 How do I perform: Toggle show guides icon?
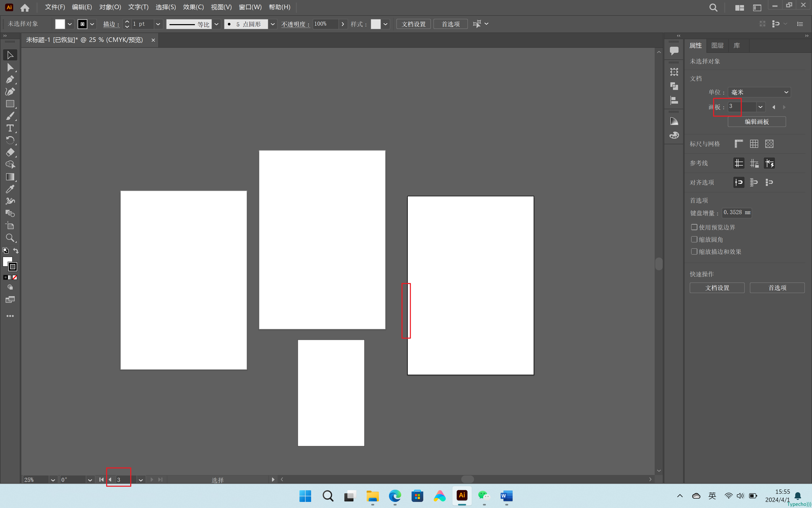pos(738,163)
